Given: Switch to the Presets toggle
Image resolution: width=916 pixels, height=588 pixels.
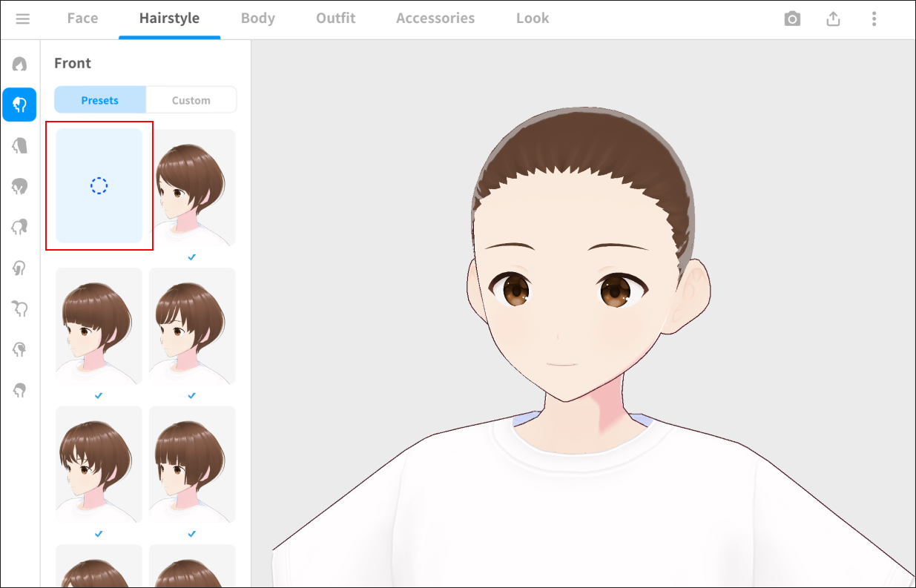Looking at the screenshot, I should (100, 100).
